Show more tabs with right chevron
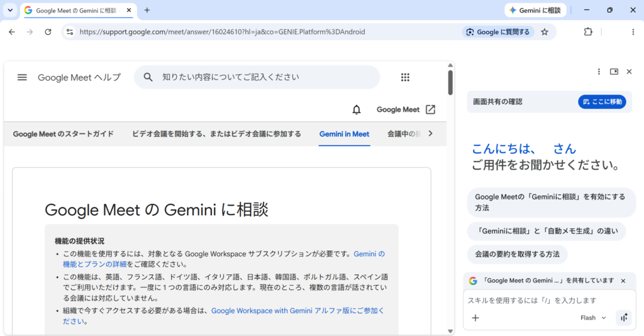644x336 pixels. click(430, 133)
